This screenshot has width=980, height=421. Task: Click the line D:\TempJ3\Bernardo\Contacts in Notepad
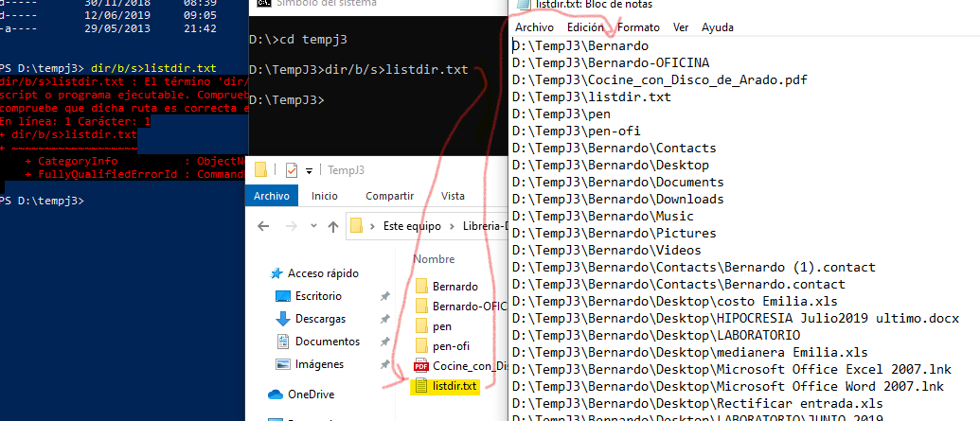[x=614, y=148]
